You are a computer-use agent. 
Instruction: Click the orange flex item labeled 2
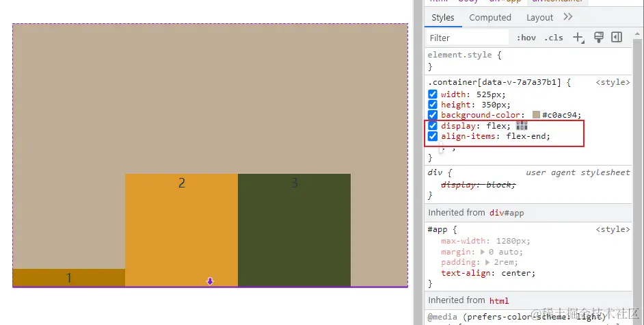tap(182, 230)
